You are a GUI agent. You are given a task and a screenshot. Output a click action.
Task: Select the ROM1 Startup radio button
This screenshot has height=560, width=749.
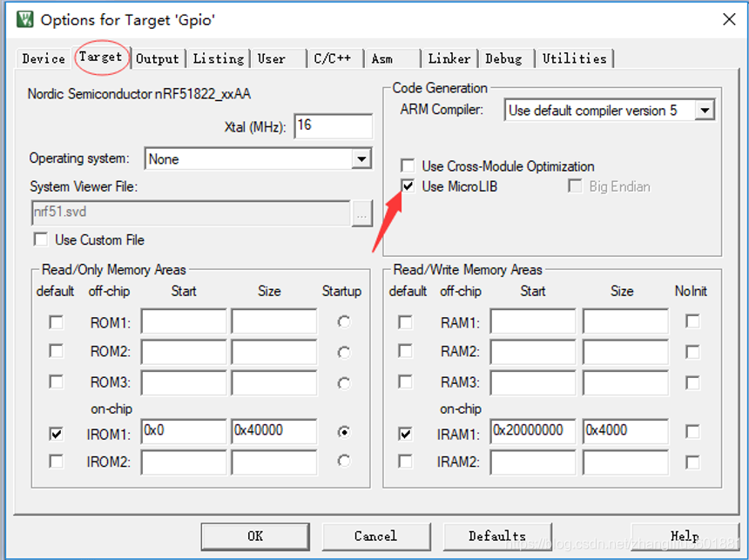[x=344, y=322]
